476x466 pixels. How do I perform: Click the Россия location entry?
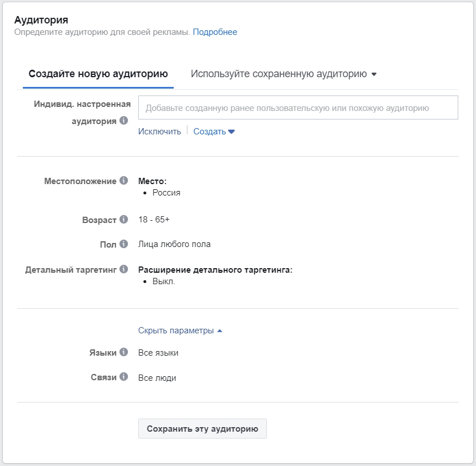click(166, 193)
